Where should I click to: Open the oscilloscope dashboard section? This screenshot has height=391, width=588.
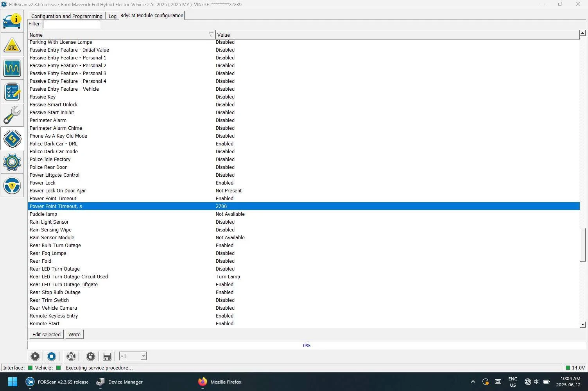[x=12, y=68]
